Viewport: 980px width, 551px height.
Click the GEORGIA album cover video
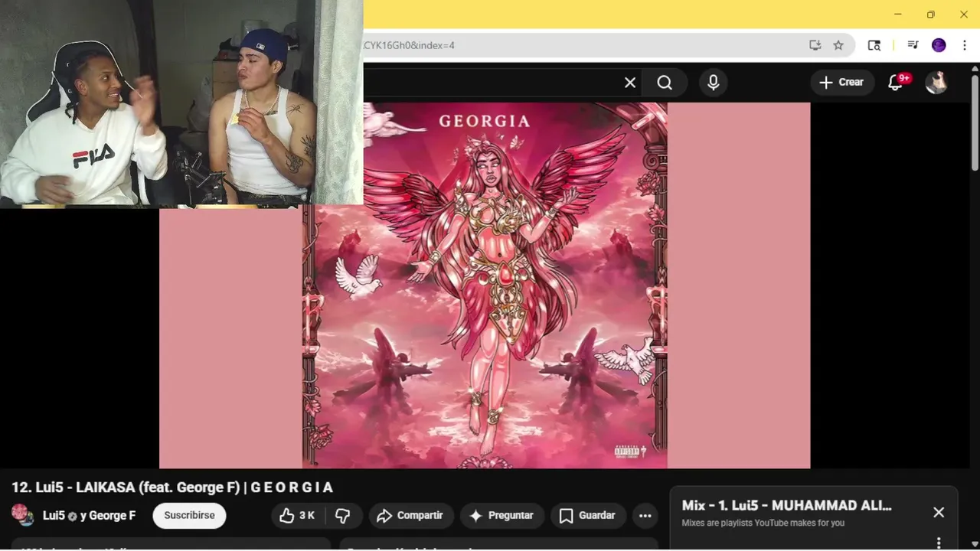click(x=485, y=285)
